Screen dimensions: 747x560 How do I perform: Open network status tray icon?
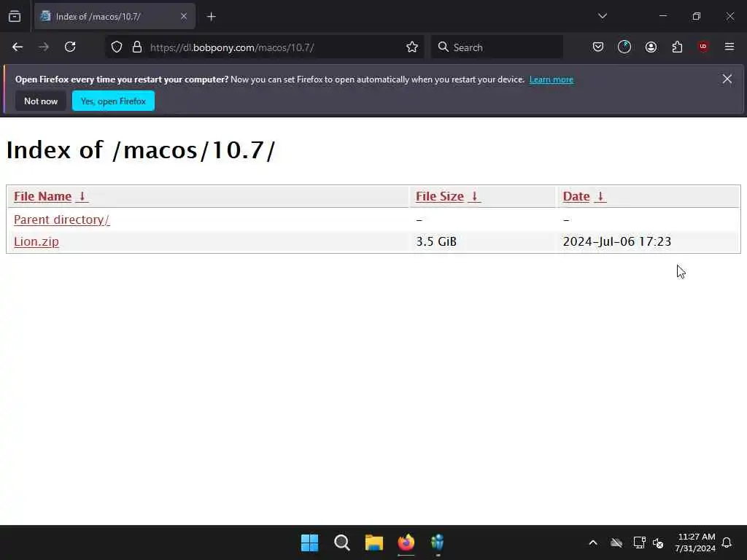click(639, 542)
